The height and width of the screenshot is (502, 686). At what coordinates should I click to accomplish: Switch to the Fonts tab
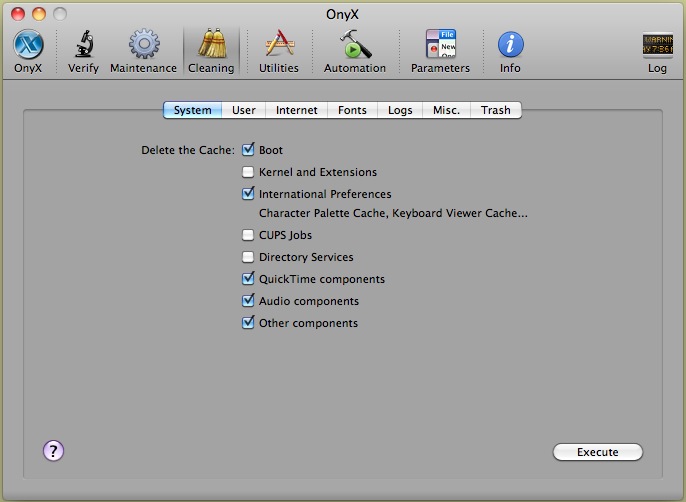click(x=352, y=110)
